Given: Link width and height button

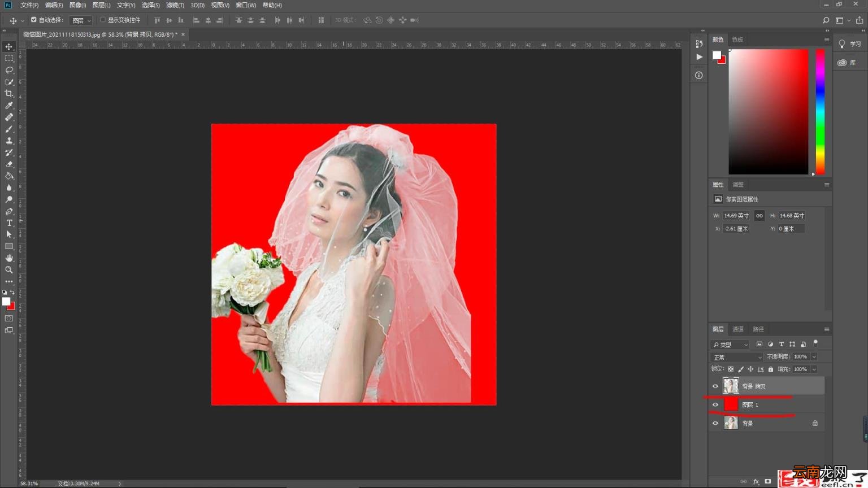Looking at the screenshot, I should (x=759, y=216).
